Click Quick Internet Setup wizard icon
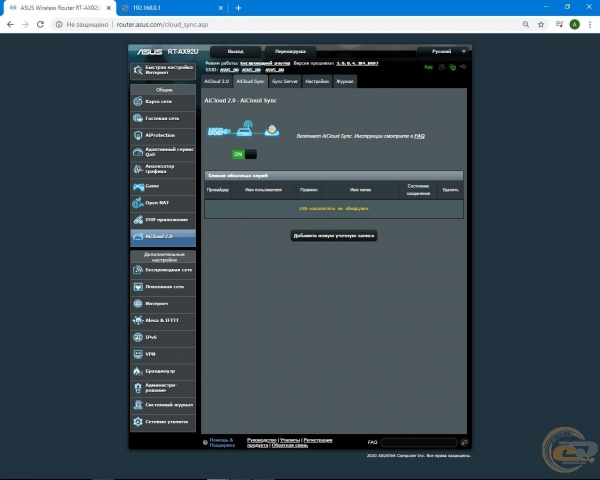The width and height of the screenshot is (600, 480). tap(138, 70)
